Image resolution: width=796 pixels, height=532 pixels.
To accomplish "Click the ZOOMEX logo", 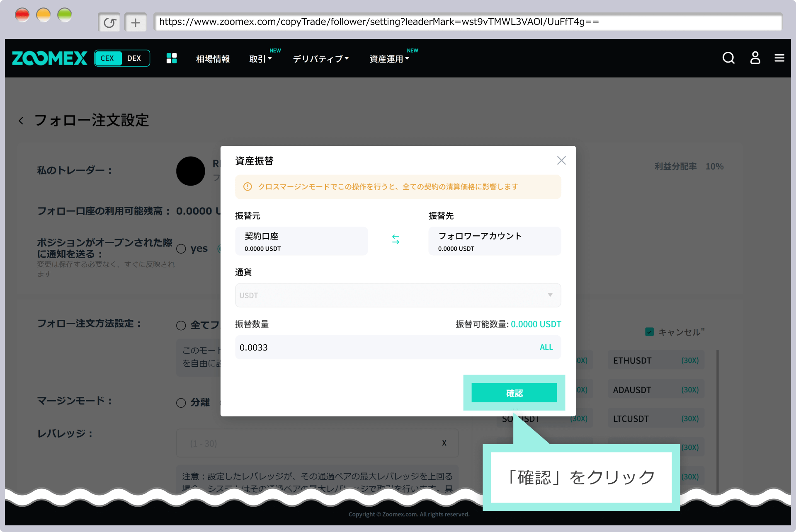I will pos(49,58).
